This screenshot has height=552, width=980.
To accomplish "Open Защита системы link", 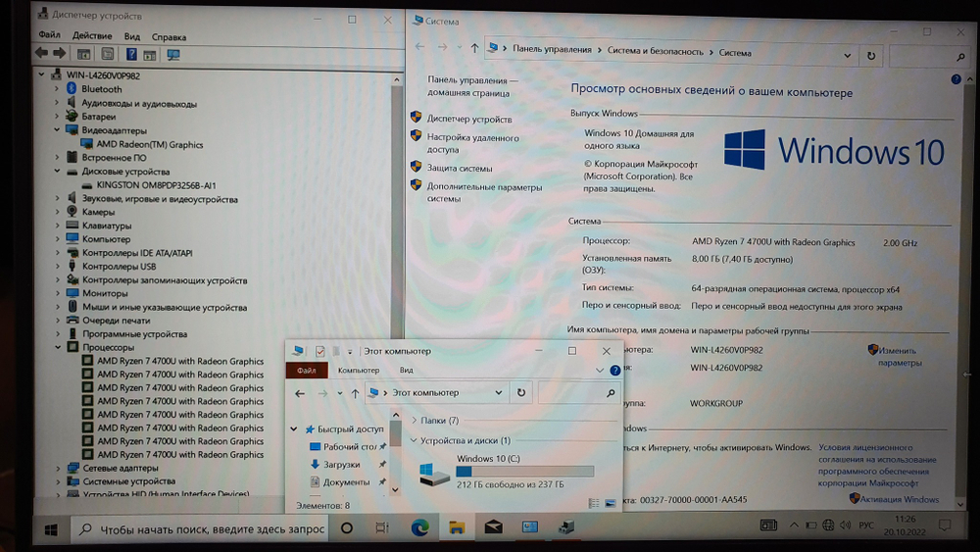I will (x=460, y=169).
